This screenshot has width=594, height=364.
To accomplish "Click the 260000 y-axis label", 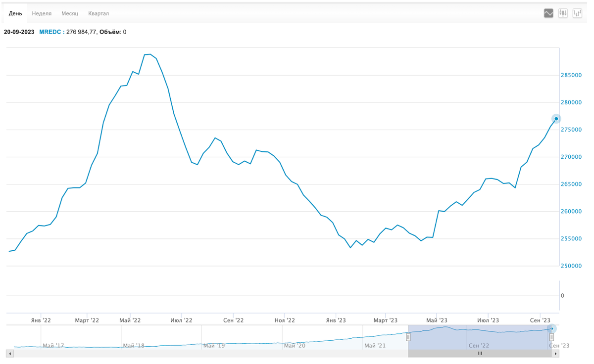I will pos(571,212).
